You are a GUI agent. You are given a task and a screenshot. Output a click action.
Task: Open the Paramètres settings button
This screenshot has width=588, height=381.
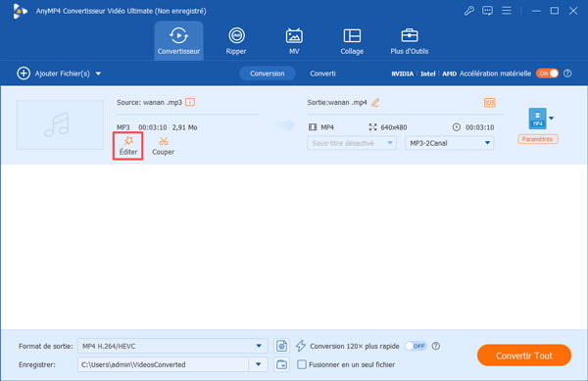click(537, 139)
